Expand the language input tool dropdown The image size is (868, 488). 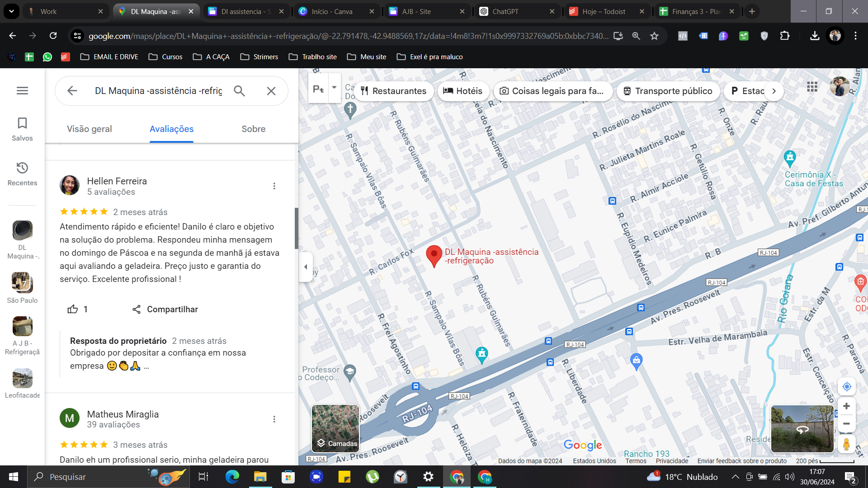coord(334,88)
